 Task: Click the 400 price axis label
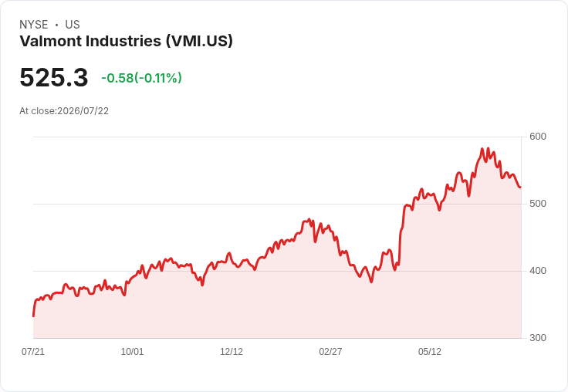pos(538,271)
